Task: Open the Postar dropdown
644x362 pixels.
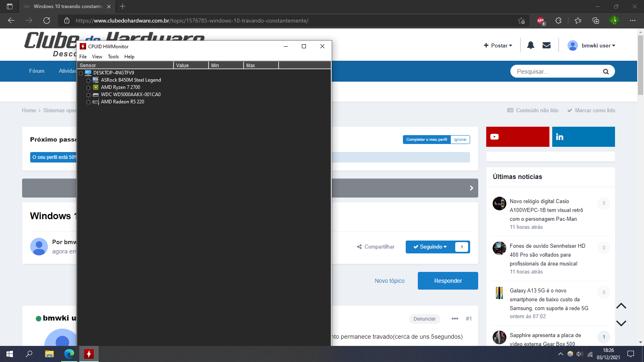Action: tap(498, 45)
